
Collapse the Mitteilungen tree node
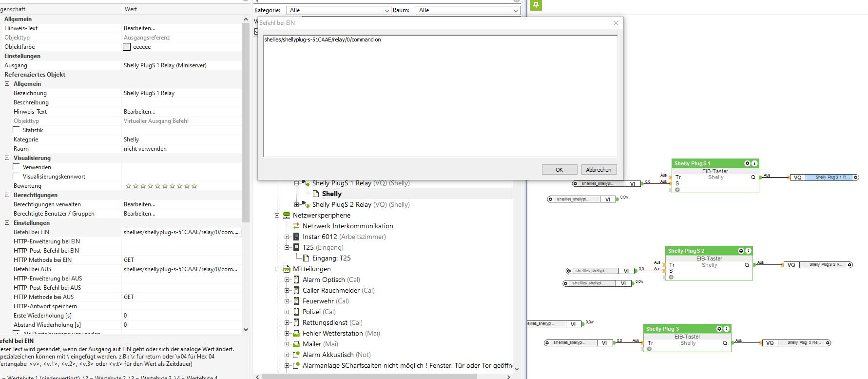277,269
